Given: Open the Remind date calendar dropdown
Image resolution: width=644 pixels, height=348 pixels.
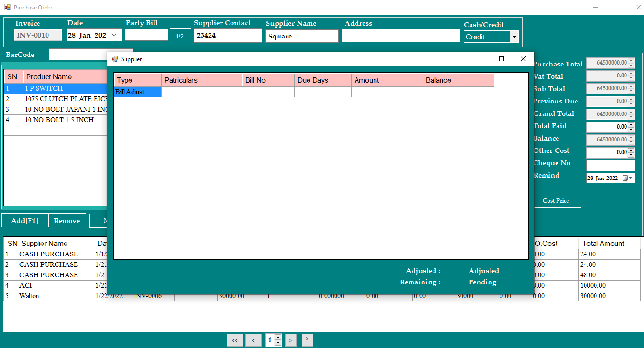Looking at the screenshot, I should tap(631, 178).
